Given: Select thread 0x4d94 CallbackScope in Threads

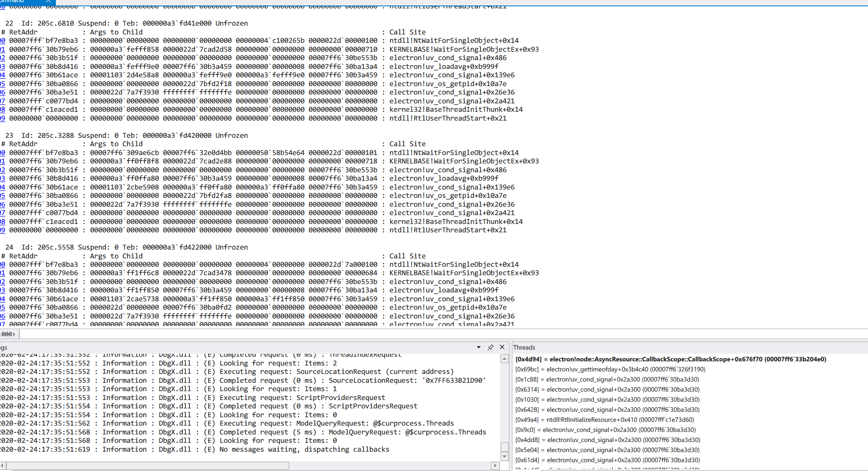Looking at the screenshot, I should click(670, 359).
